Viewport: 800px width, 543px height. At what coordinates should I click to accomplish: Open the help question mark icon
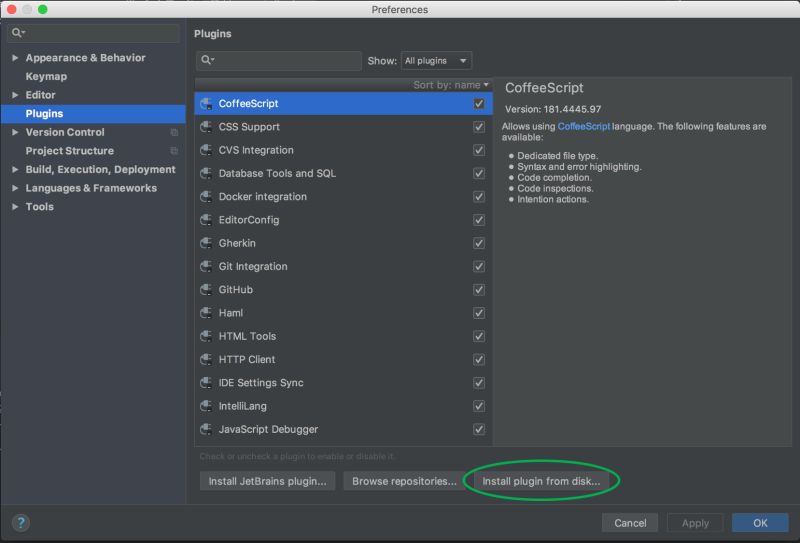click(20, 523)
